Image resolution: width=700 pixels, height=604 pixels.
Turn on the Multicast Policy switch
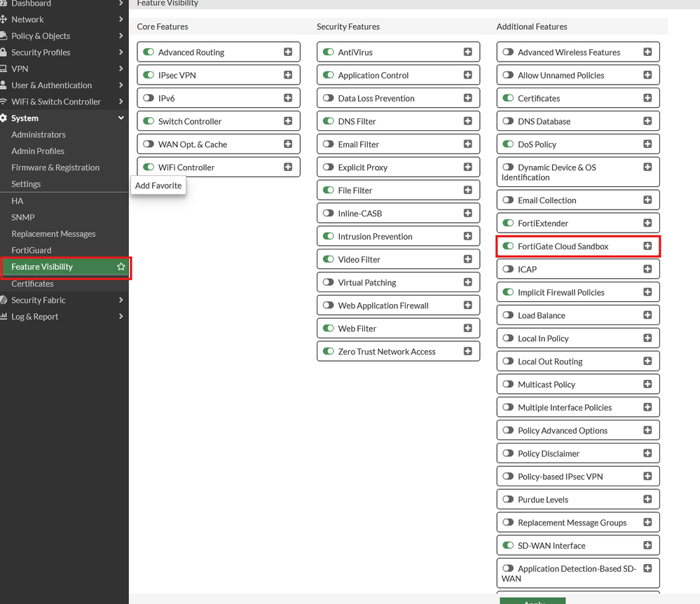point(508,384)
